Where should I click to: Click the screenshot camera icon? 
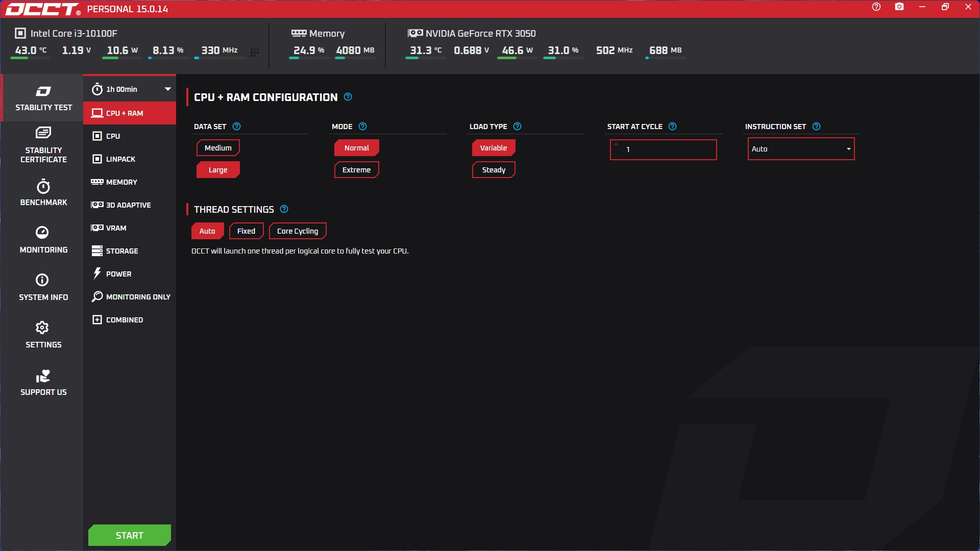[899, 7]
